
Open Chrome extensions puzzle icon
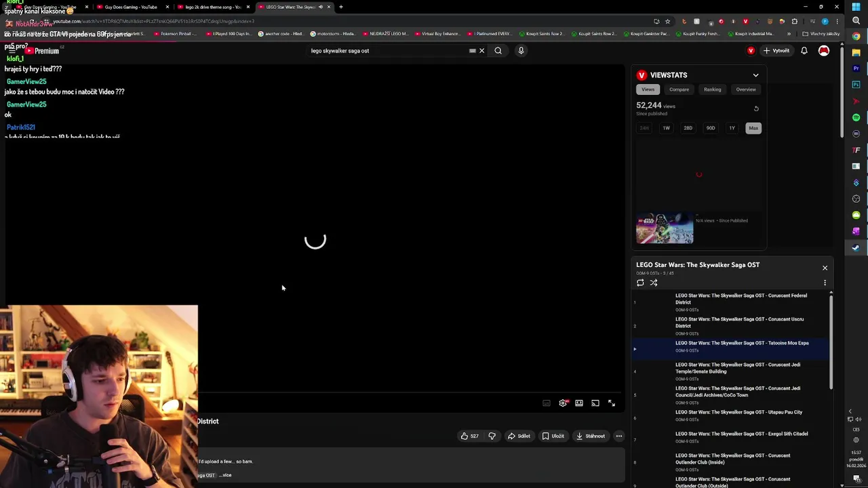(795, 21)
